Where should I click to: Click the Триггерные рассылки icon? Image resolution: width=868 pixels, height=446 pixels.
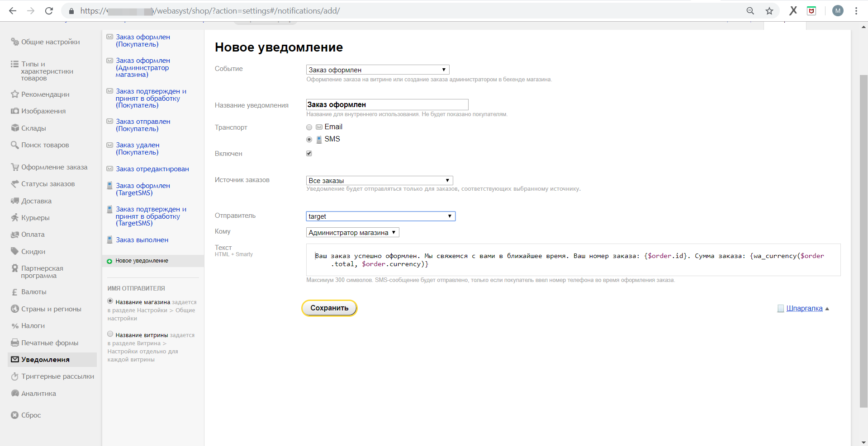pyautogui.click(x=15, y=376)
